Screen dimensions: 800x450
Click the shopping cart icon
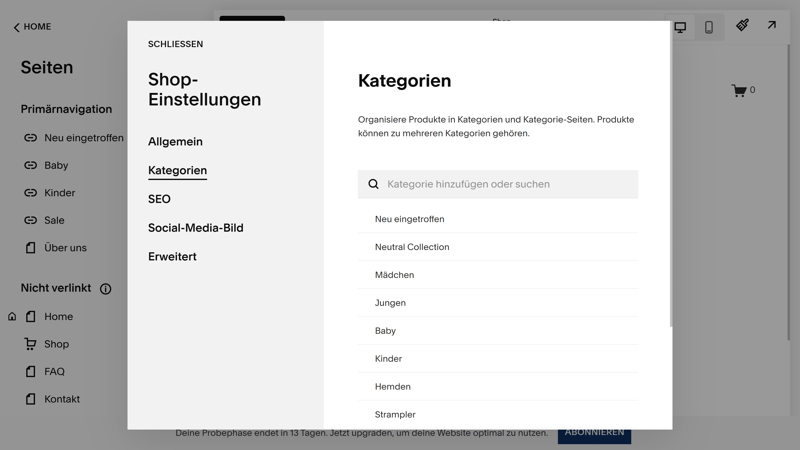click(x=739, y=91)
